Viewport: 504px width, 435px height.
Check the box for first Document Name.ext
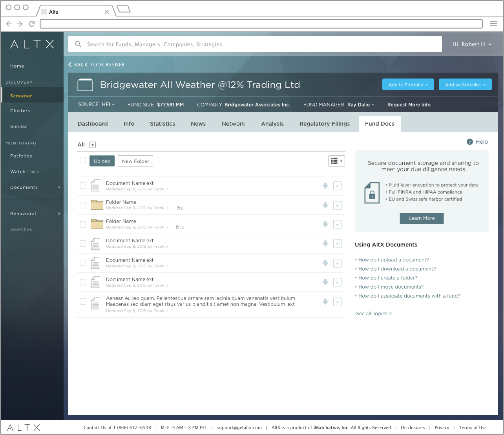pyautogui.click(x=83, y=185)
